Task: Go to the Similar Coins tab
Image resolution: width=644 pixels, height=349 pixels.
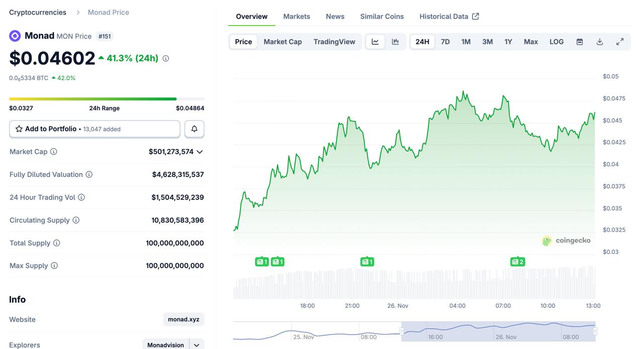Action: click(382, 17)
